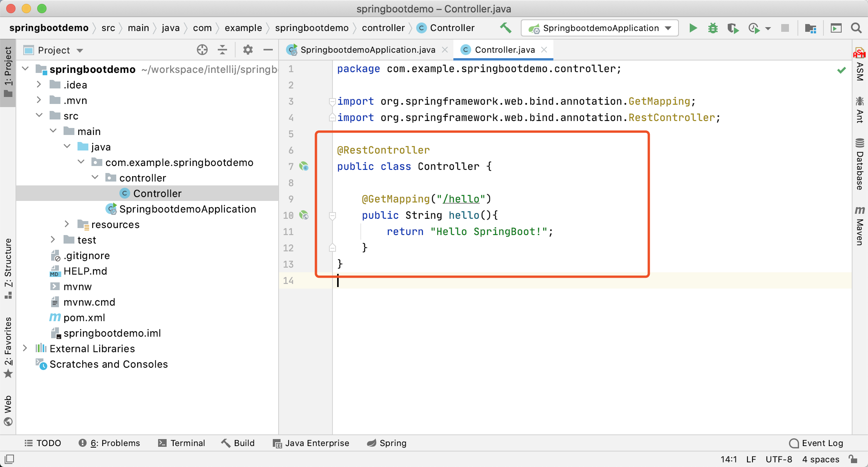Open Project Structure icon in toolbar
The width and height of the screenshot is (868, 467).
[810, 28]
